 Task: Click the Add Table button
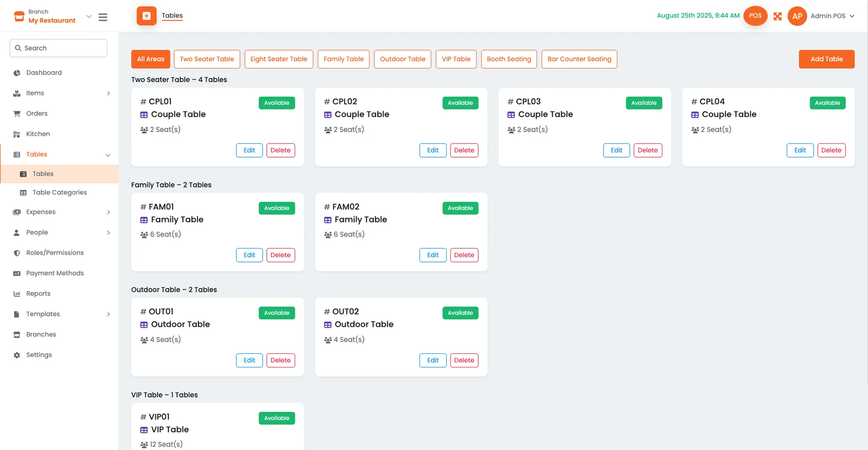[x=826, y=59]
